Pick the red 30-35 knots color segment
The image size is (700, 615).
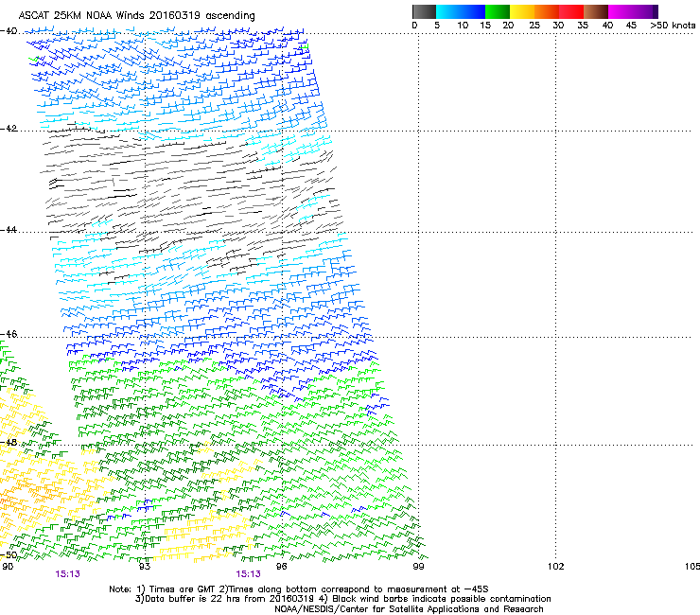(x=571, y=11)
